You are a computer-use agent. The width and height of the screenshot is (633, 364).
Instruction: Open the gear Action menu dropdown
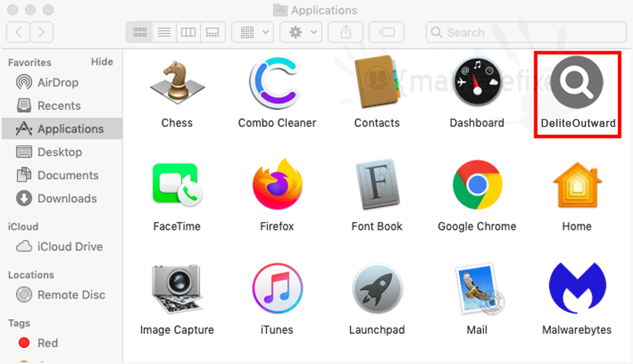pyautogui.click(x=301, y=32)
